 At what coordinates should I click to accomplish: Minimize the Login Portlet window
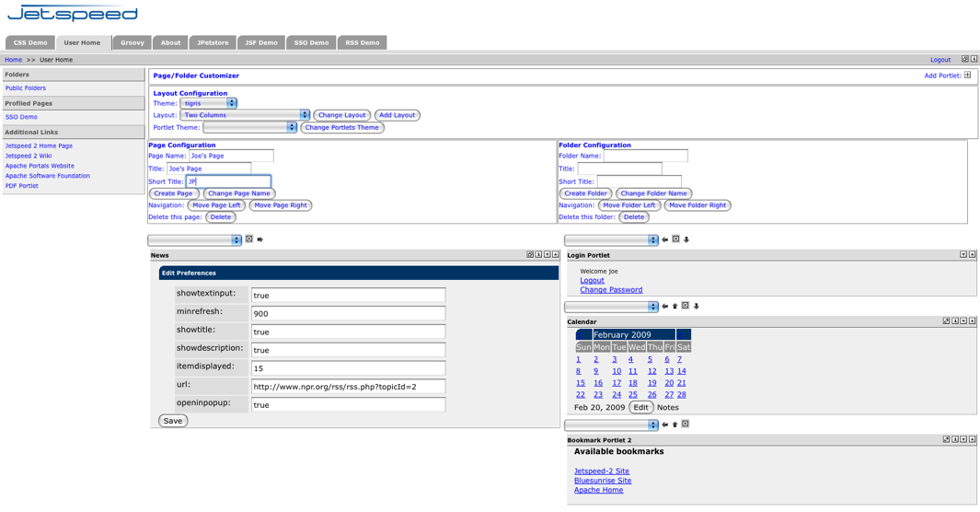coord(963,255)
